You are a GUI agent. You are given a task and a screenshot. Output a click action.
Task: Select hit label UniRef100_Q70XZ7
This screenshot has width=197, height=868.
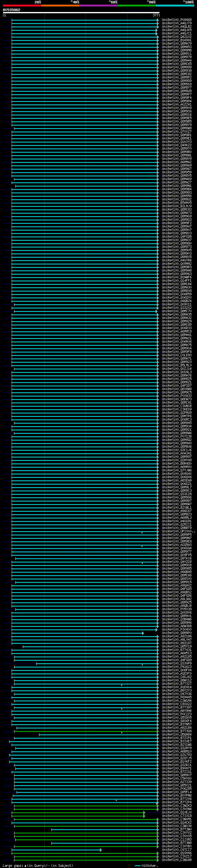(x=177, y=132)
